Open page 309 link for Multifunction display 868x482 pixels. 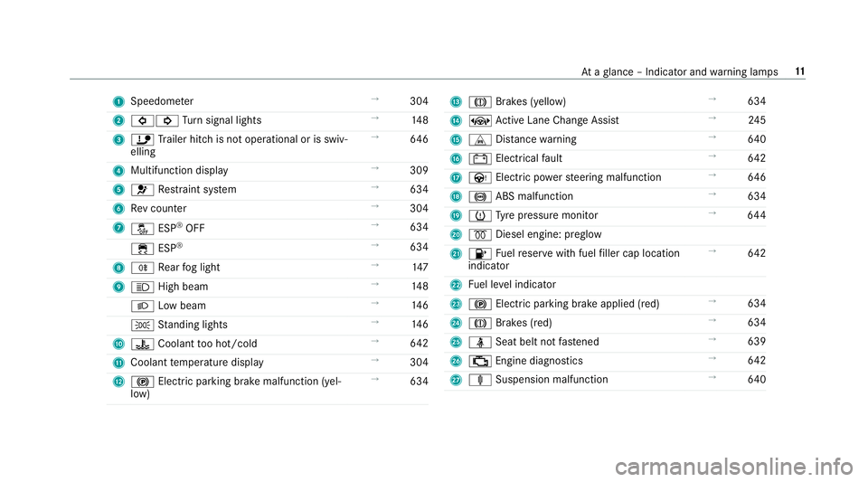[x=419, y=170]
